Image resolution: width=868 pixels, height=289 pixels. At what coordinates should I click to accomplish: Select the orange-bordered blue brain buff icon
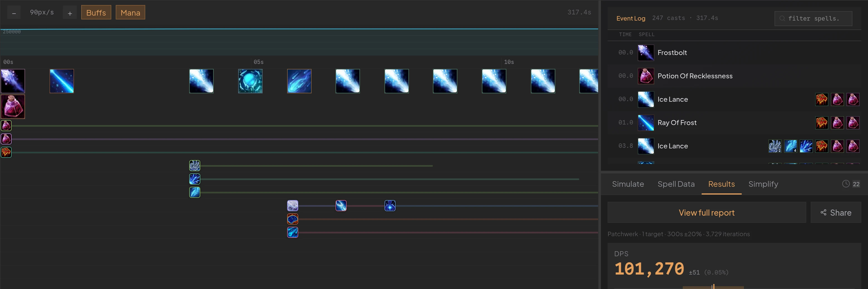tap(292, 219)
